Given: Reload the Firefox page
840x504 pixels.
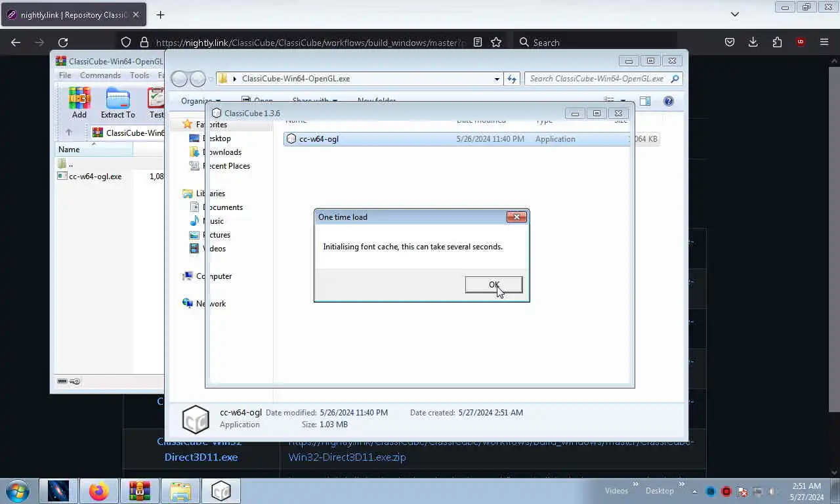Looking at the screenshot, I should tap(63, 42).
